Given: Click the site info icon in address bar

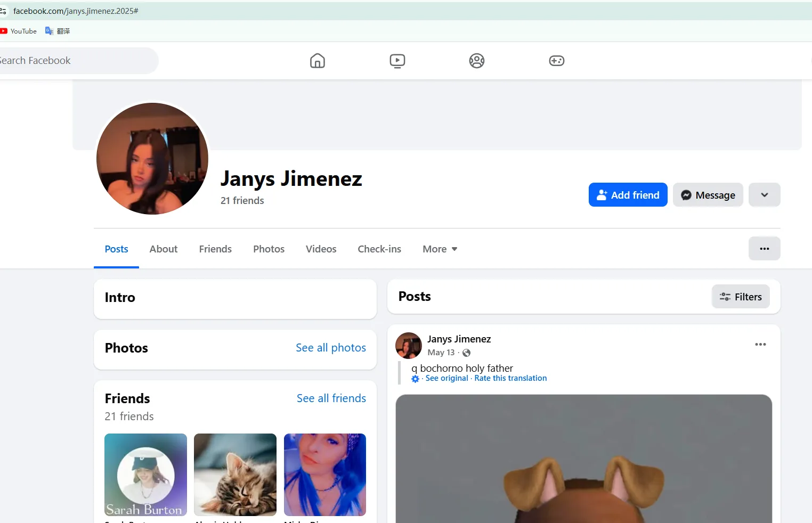Looking at the screenshot, I should click(3, 11).
